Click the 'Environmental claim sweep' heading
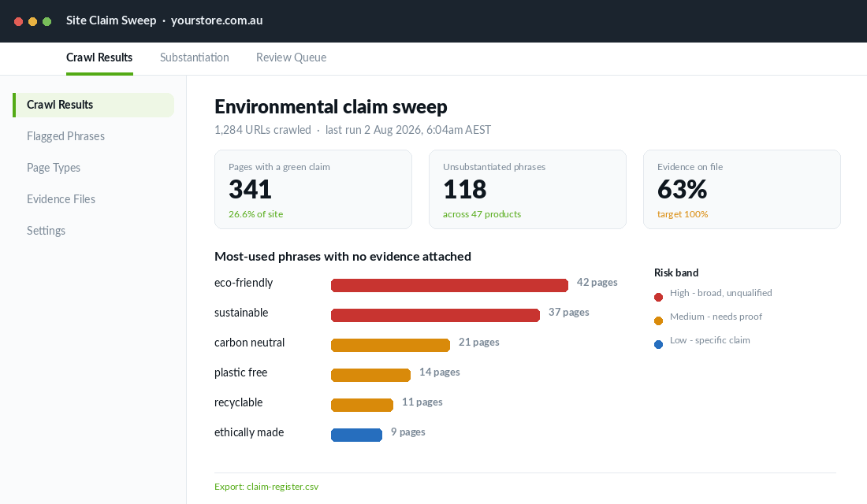The width and height of the screenshot is (867, 504). 331,106
